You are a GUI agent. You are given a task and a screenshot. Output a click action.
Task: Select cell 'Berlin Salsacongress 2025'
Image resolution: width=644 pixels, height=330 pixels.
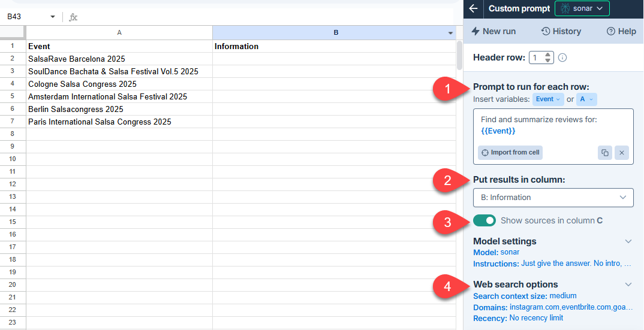point(119,109)
